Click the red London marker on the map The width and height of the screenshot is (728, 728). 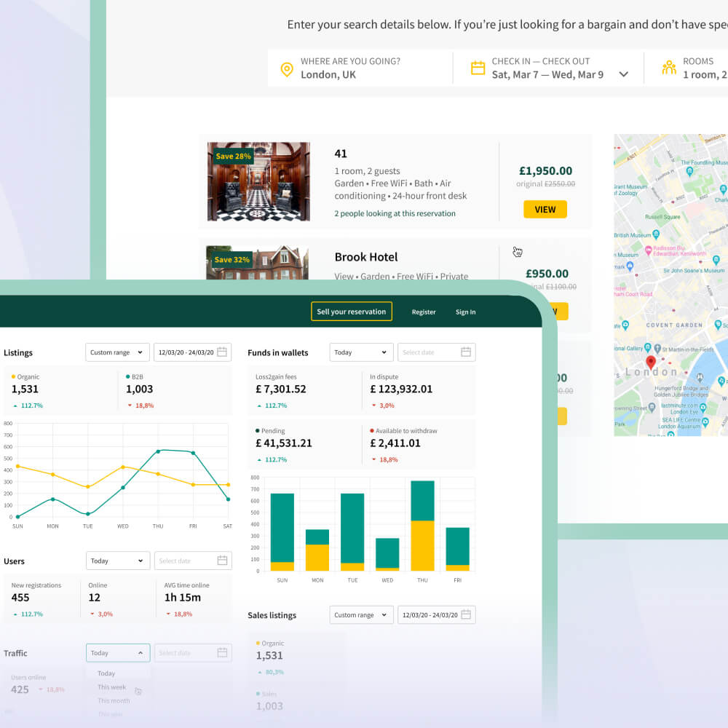(x=650, y=363)
